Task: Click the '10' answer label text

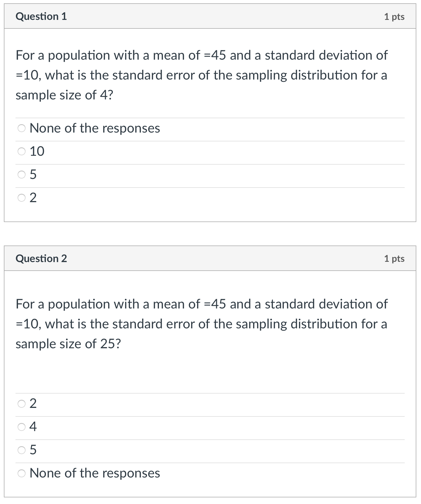Action: tap(37, 151)
